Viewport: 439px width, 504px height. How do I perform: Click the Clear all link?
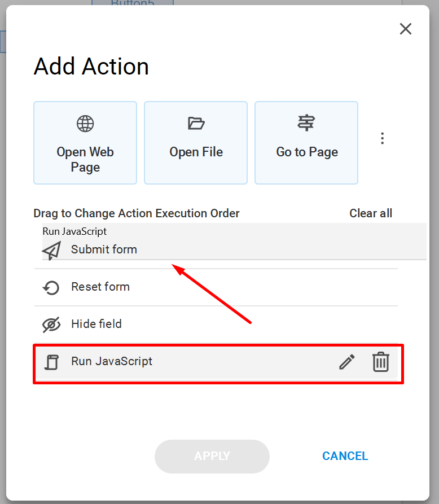pyautogui.click(x=371, y=213)
